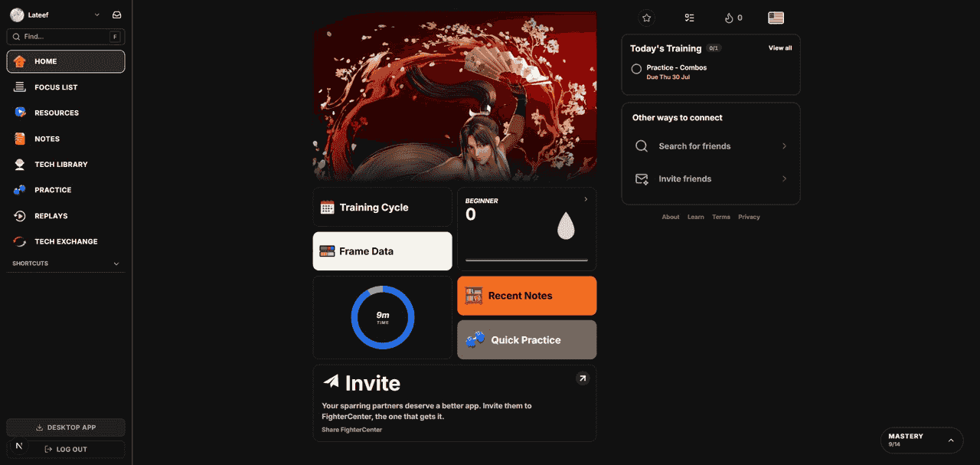Click the Log Out button
The width and height of the screenshot is (980, 465).
coord(66,449)
